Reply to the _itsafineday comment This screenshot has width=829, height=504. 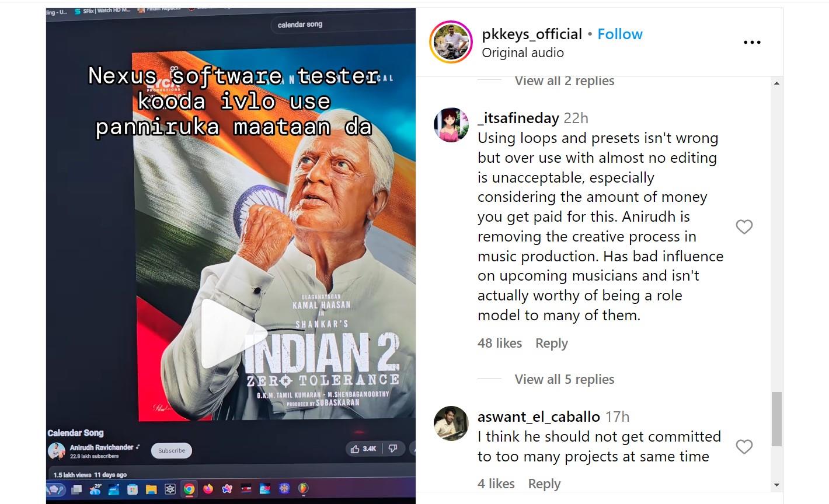551,343
